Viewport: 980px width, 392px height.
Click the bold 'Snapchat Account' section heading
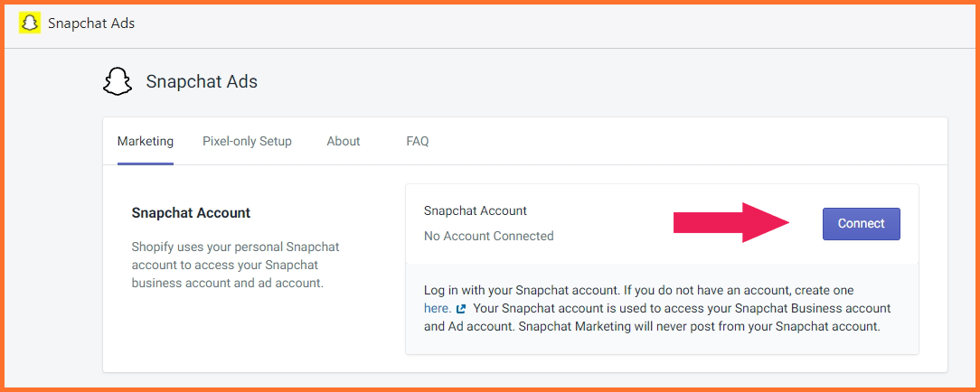[x=191, y=213]
